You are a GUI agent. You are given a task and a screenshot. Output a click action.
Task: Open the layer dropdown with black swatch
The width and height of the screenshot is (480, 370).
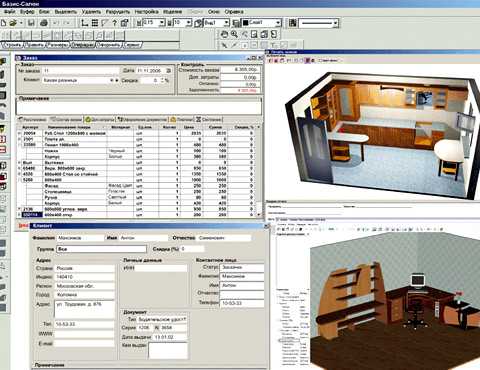(278, 23)
